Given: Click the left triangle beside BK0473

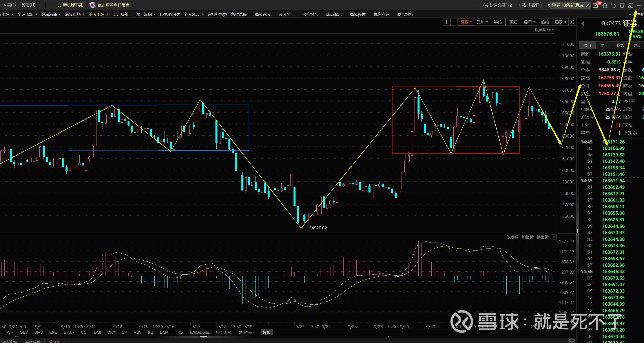Looking at the screenshot, I should 583,24.
